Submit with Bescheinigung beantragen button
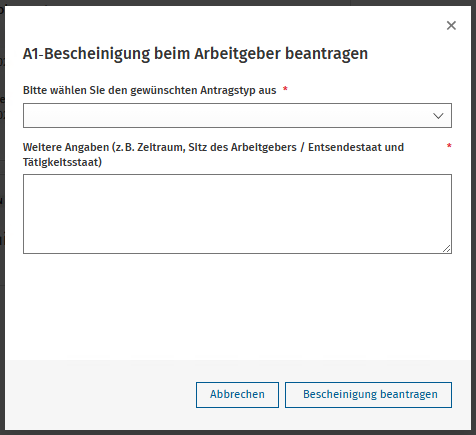Screen dimensions: 476x435 pyautogui.click(x=368, y=395)
